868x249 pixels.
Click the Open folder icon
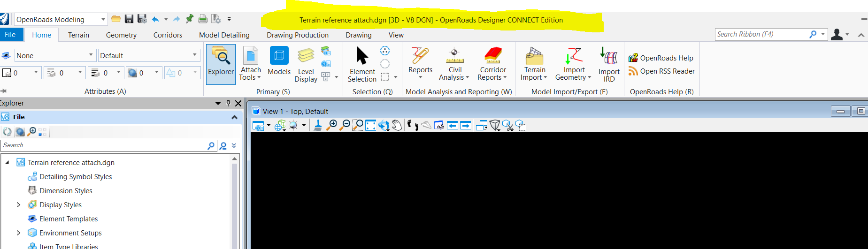tap(116, 19)
